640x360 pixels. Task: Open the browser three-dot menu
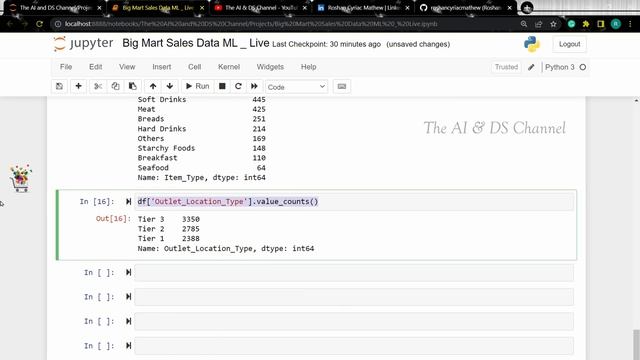630,24
